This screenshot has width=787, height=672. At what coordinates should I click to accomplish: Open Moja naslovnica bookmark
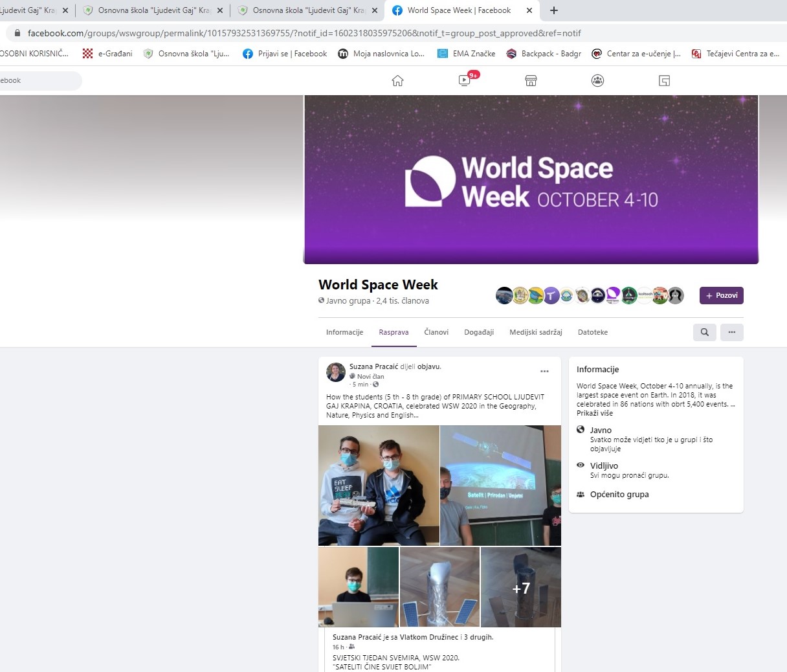pyautogui.click(x=381, y=54)
